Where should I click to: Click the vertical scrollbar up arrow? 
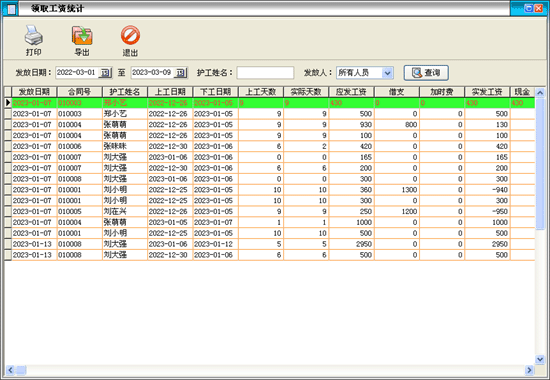[x=540, y=93]
